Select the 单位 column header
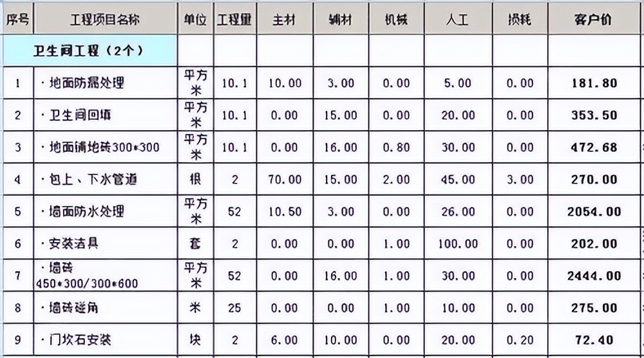 [195, 20]
